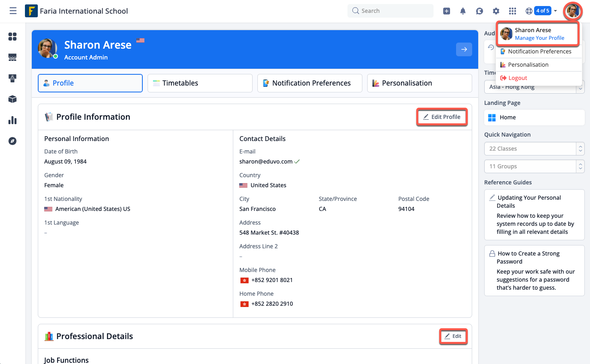Click in the Search field

390,11
